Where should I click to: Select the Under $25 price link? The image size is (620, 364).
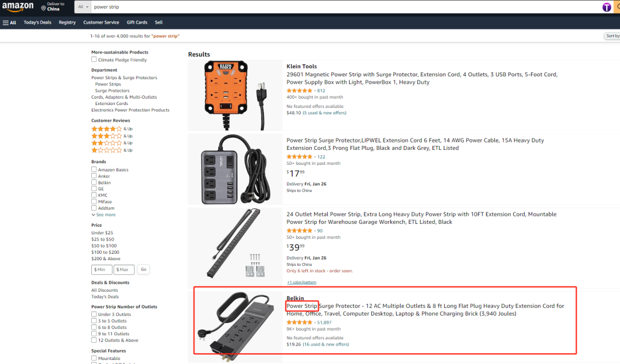click(x=102, y=233)
